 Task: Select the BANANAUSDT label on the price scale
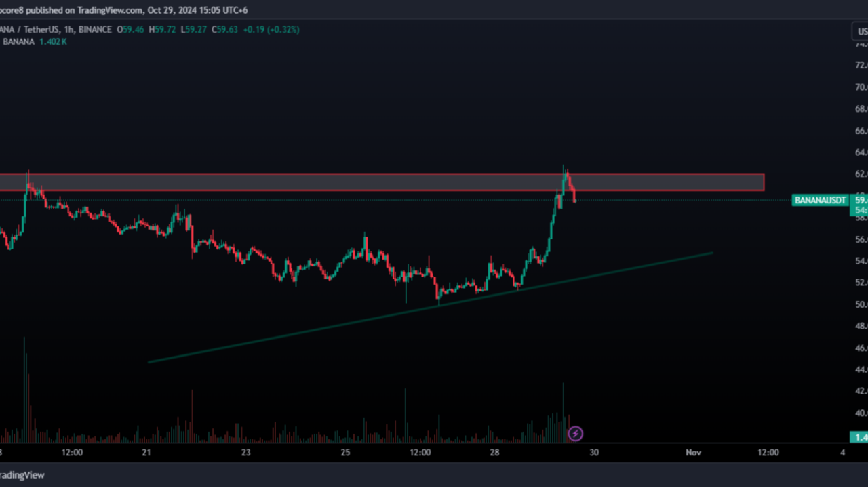pyautogui.click(x=819, y=200)
